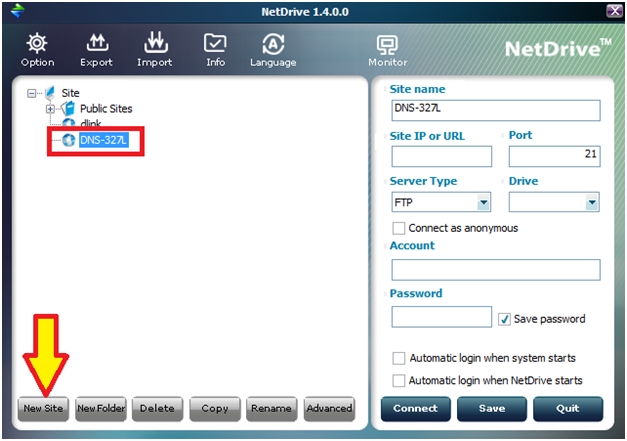Screen dimensions: 627x441
Task: Select the dlink site globe icon
Action: pyautogui.click(x=69, y=124)
